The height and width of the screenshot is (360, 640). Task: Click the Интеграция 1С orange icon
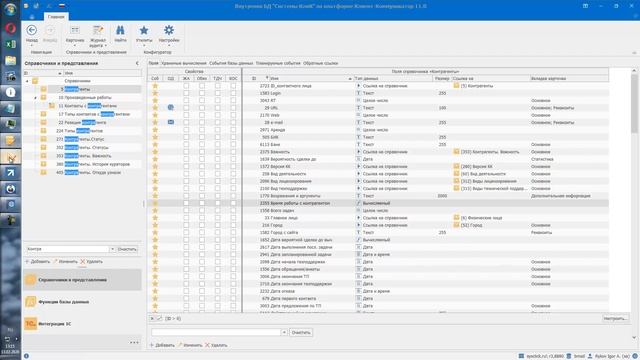pyautogui.click(x=31, y=324)
